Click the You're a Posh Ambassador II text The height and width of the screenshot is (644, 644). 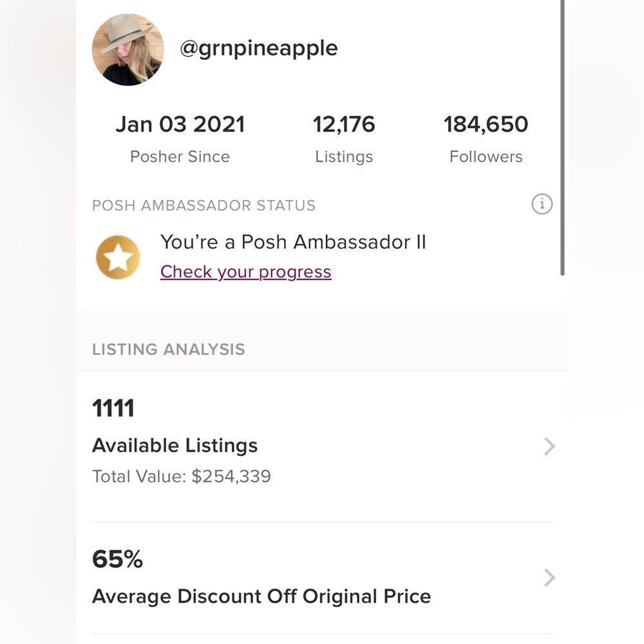293,241
